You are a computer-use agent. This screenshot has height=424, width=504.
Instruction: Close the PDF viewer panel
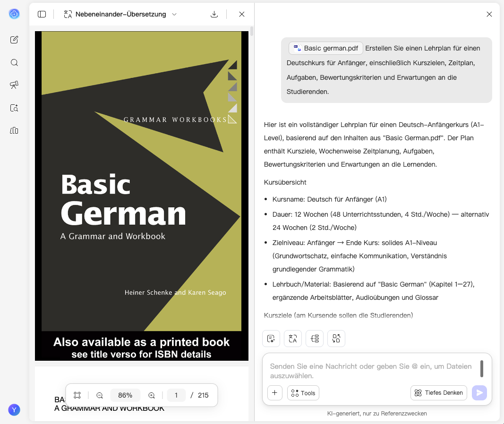[x=242, y=14]
